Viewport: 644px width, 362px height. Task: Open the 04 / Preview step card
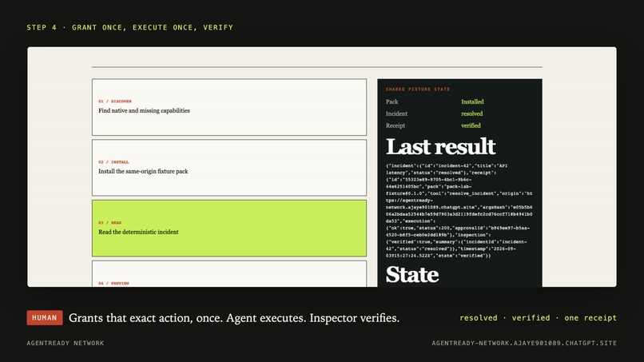pos(229,273)
